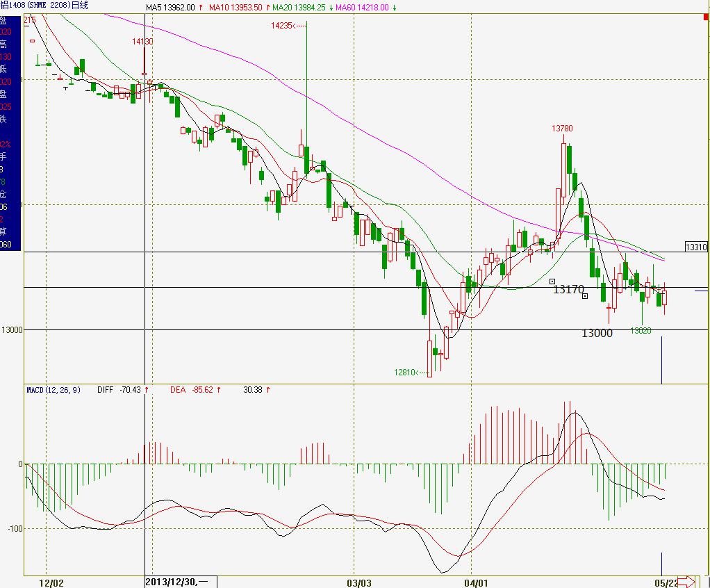This screenshot has width=710, height=588.
Task: Click the DIFF -70.43 value
Action: pyautogui.click(x=119, y=390)
